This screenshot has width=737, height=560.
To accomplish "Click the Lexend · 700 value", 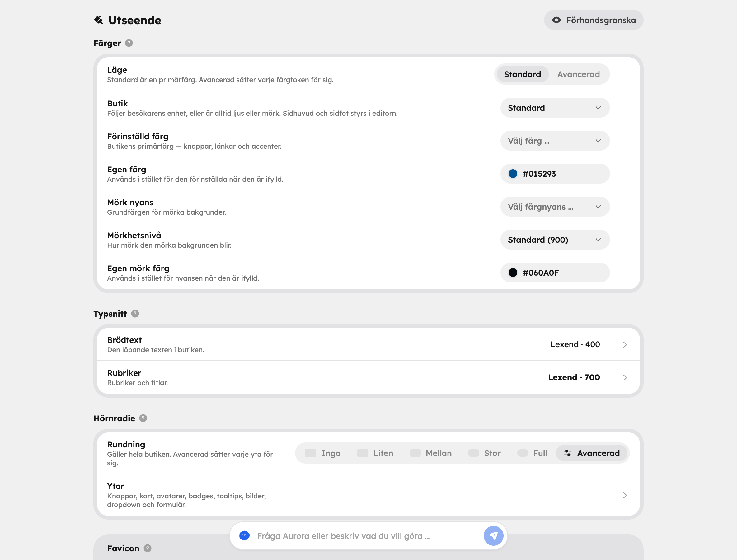I will (x=574, y=377).
